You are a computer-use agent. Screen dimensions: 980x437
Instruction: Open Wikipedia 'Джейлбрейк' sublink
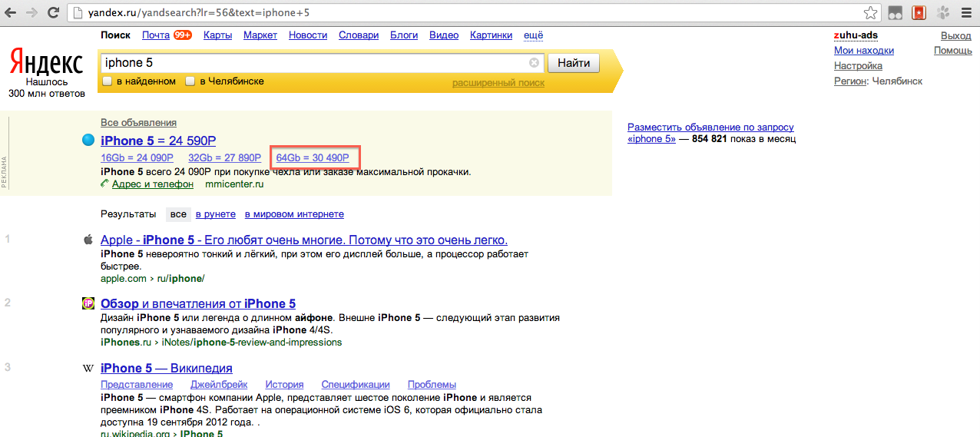point(219,385)
